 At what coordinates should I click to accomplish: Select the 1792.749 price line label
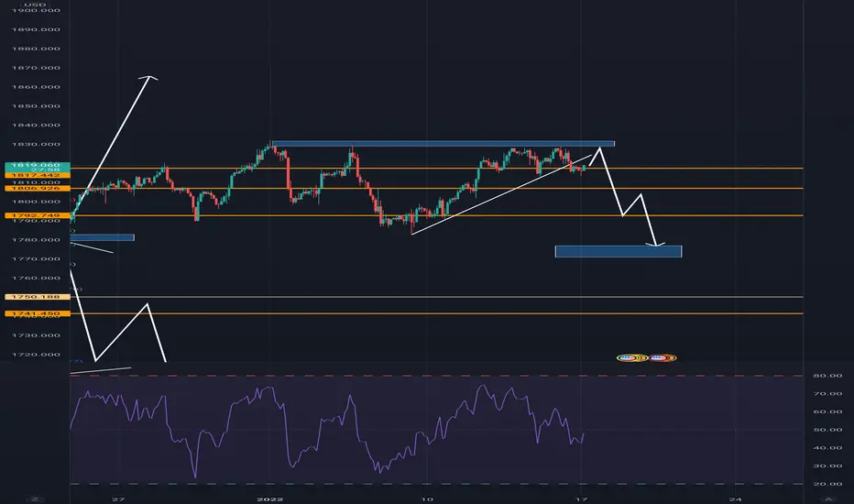point(37,215)
